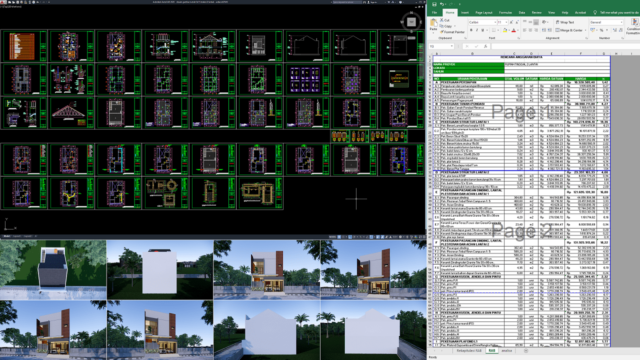The width and height of the screenshot is (640, 360).
Task: Apply red Font Color in Excel
Action: [514, 30]
